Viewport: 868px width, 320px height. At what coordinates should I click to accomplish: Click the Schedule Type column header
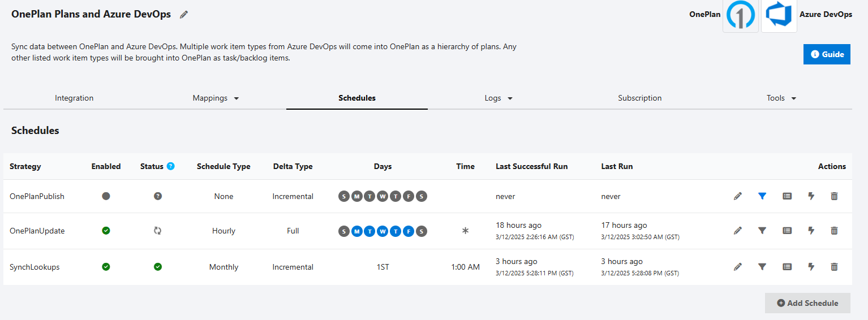(x=224, y=166)
